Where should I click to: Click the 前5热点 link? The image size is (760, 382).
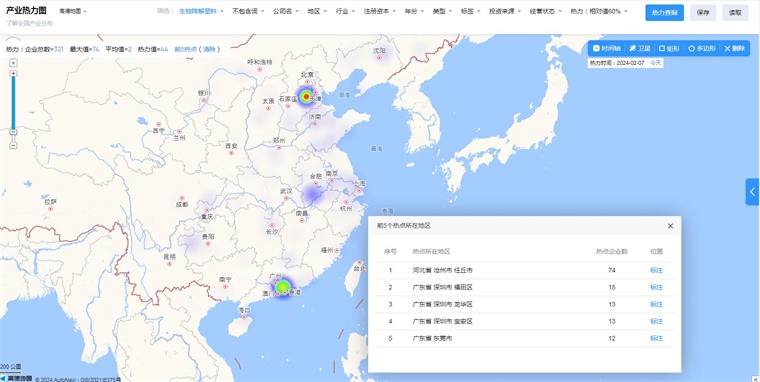pyautogui.click(x=186, y=49)
